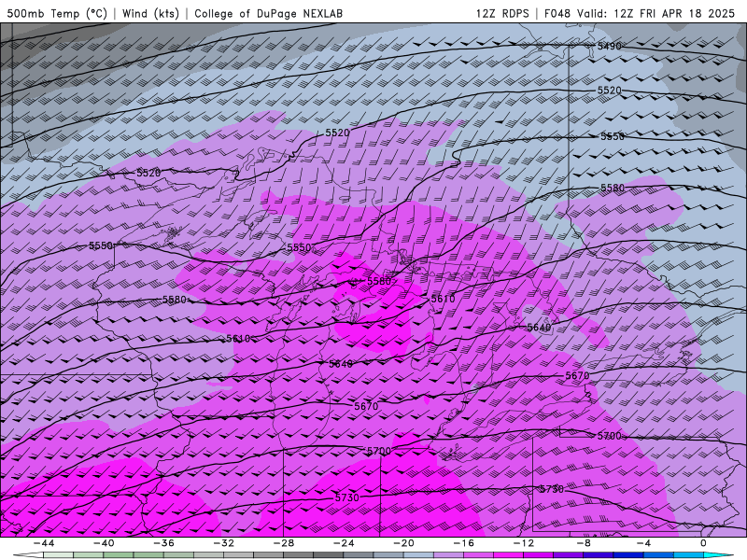Image resolution: width=747 pixels, height=560 pixels.
Task: Click the '500mb Temp (°C)' title text
Action: tap(57, 13)
